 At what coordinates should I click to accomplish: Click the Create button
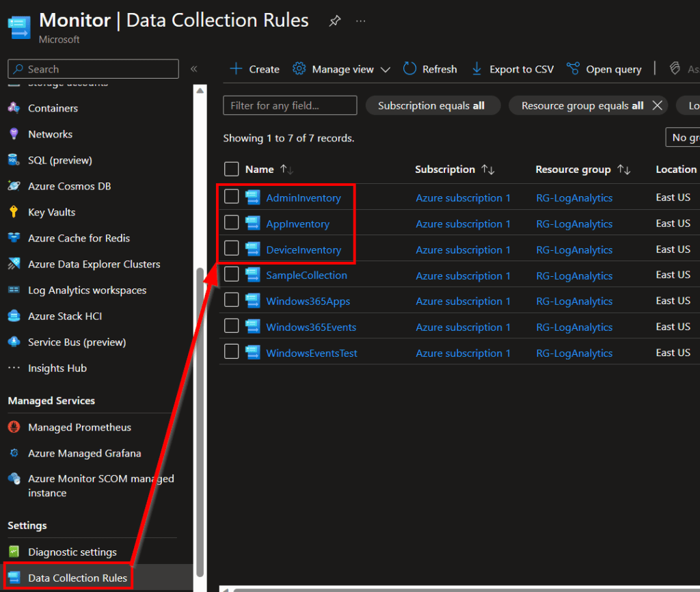pyautogui.click(x=254, y=69)
